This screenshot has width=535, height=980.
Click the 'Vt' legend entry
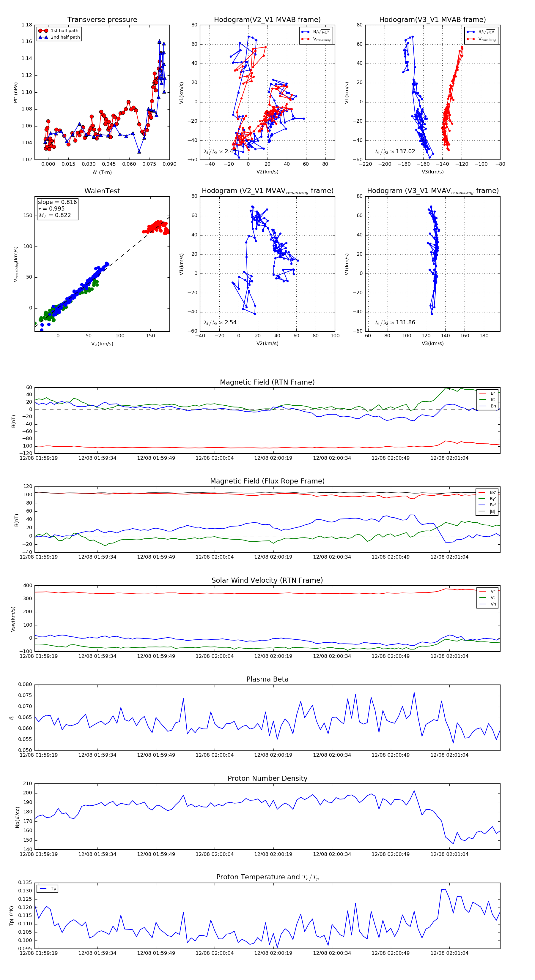click(x=488, y=598)
